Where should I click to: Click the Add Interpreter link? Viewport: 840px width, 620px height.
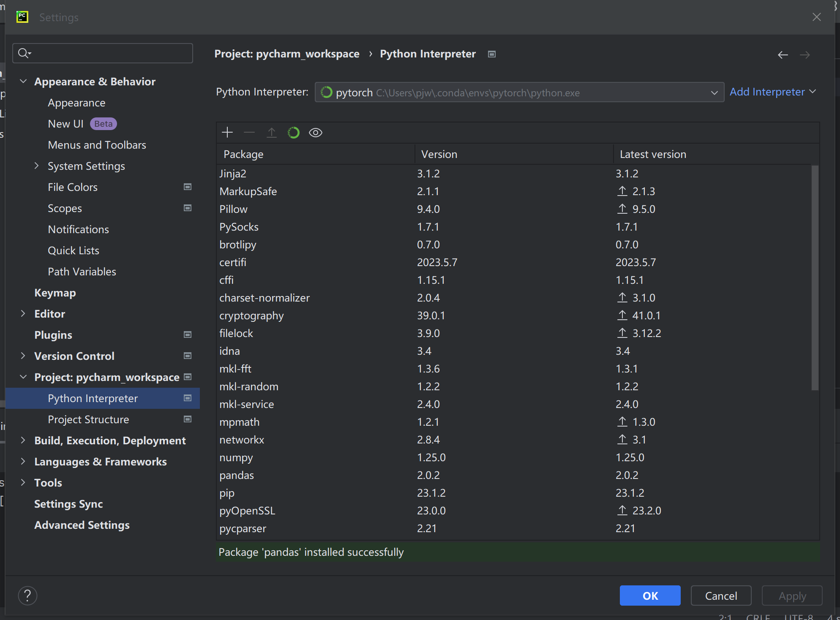point(772,92)
